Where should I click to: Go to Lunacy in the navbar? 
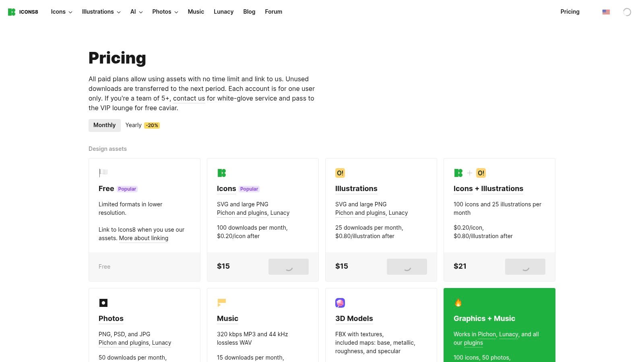pyautogui.click(x=224, y=12)
